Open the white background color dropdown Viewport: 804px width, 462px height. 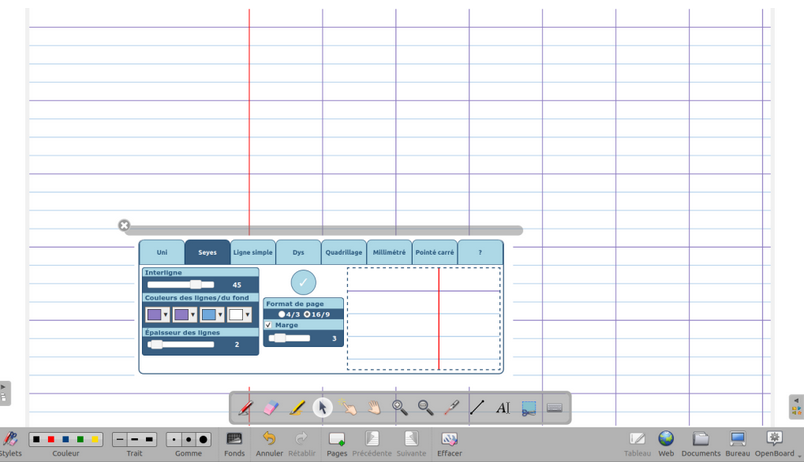tap(239, 315)
